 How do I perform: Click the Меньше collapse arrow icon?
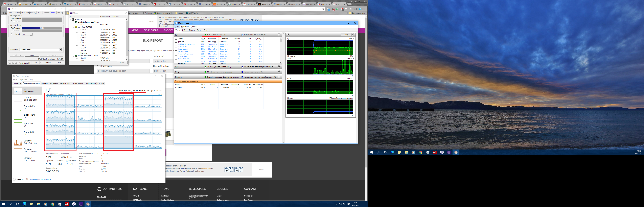click(x=15, y=179)
